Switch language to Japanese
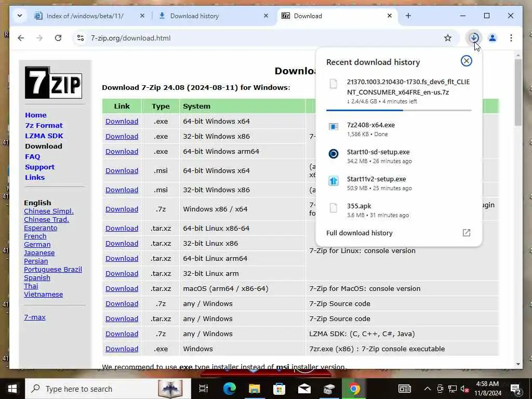 39,253
